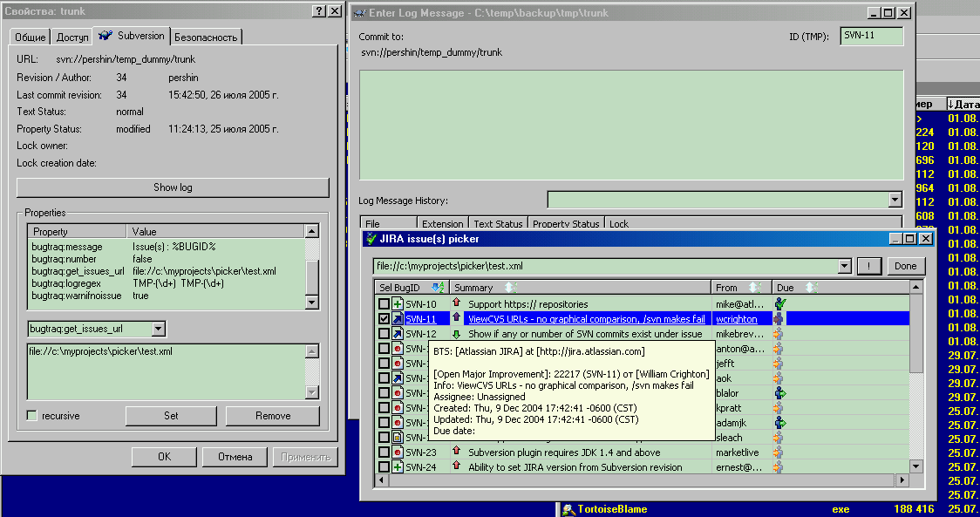The width and height of the screenshot is (980, 517).
Task: Click the TortoiseBlame icon in the file list
Action: click(568, 509)
